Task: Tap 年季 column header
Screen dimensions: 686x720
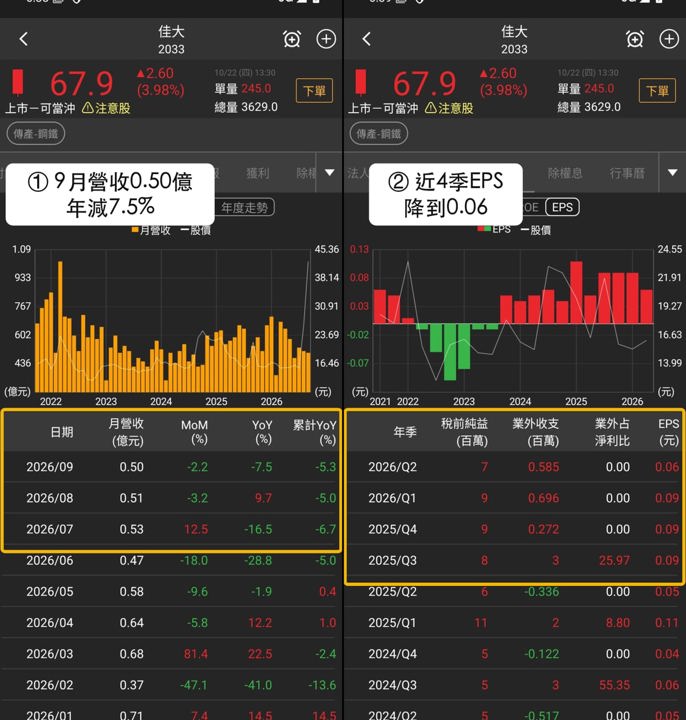Action: [x=405, y=432]
